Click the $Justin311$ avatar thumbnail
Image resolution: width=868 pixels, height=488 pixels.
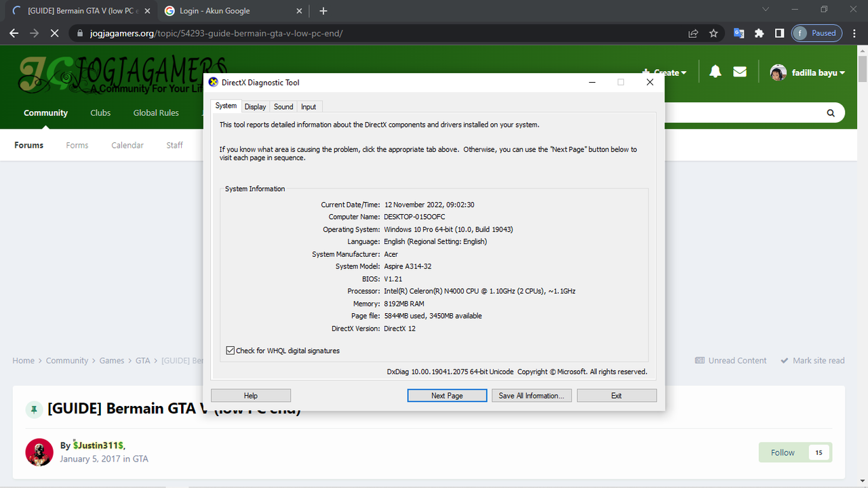39,452
